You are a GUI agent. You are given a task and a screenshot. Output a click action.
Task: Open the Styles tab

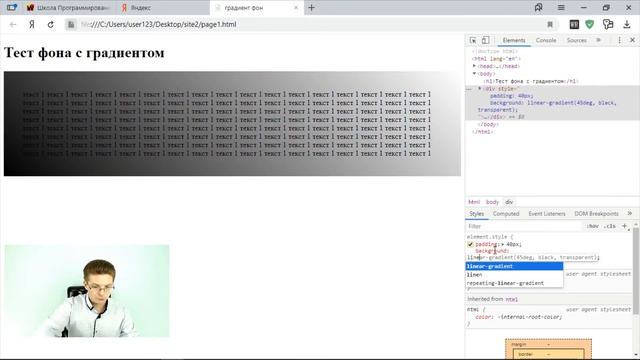coord(476,213)
